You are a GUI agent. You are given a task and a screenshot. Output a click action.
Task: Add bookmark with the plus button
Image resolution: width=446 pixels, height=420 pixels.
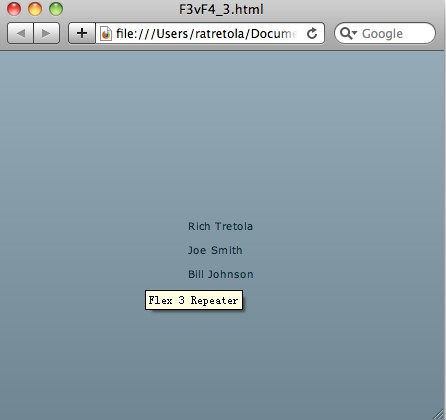tap(82, 33)
